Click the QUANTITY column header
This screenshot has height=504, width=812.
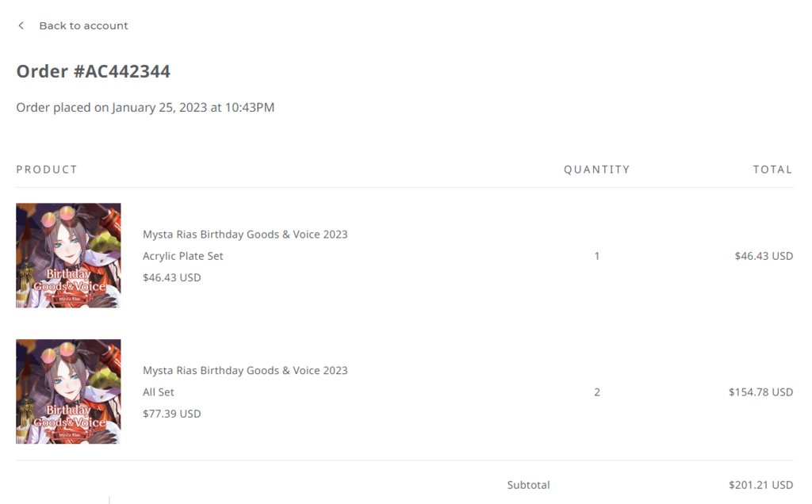(x=596, y=170)
